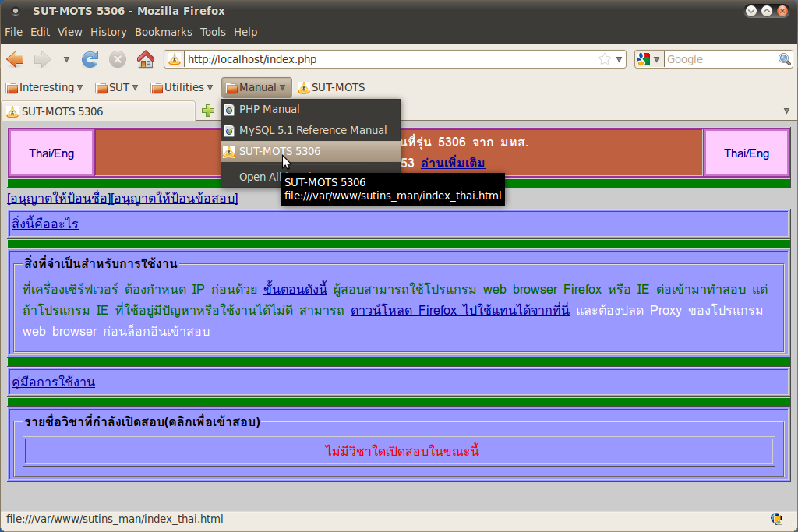Screen dimensions: 798x532
Task: Click the magnifier search icon
Action: [784, 59]
